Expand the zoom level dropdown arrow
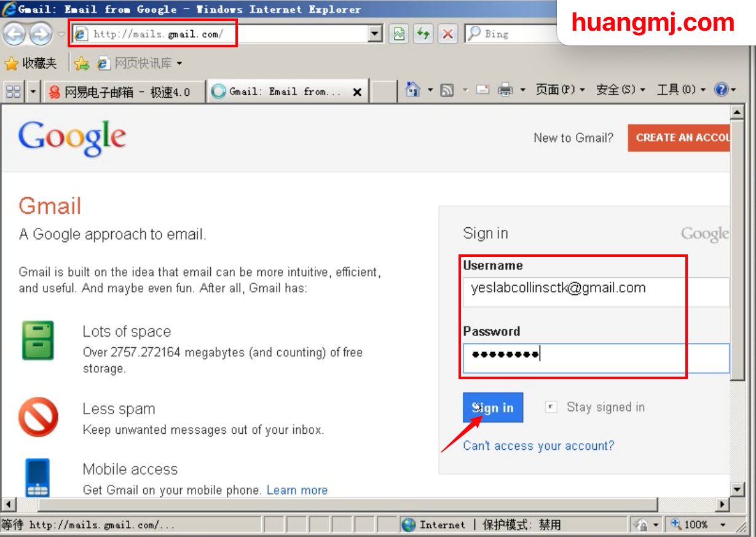The height and width of the screenshot is (537, 756). pyautogui.click(x=723, y=525)
